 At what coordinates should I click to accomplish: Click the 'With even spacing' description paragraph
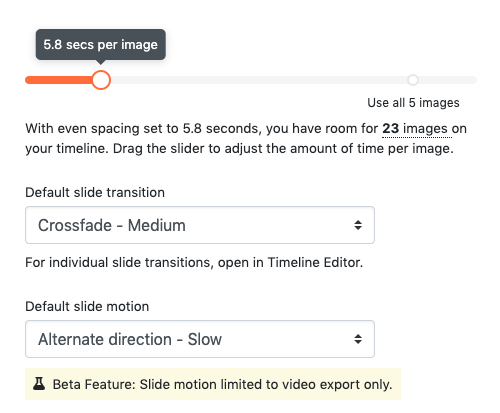coord(246,138)
